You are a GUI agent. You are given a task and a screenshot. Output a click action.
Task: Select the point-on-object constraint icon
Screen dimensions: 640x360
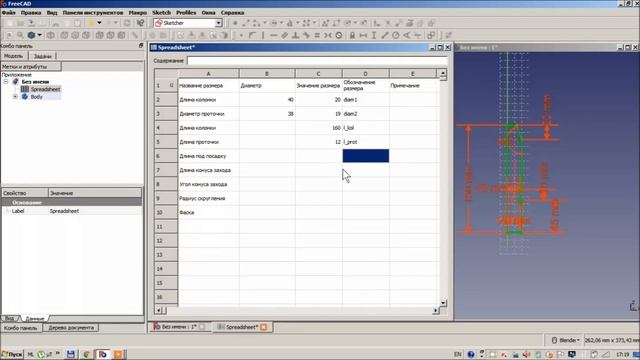click(252, 36)
